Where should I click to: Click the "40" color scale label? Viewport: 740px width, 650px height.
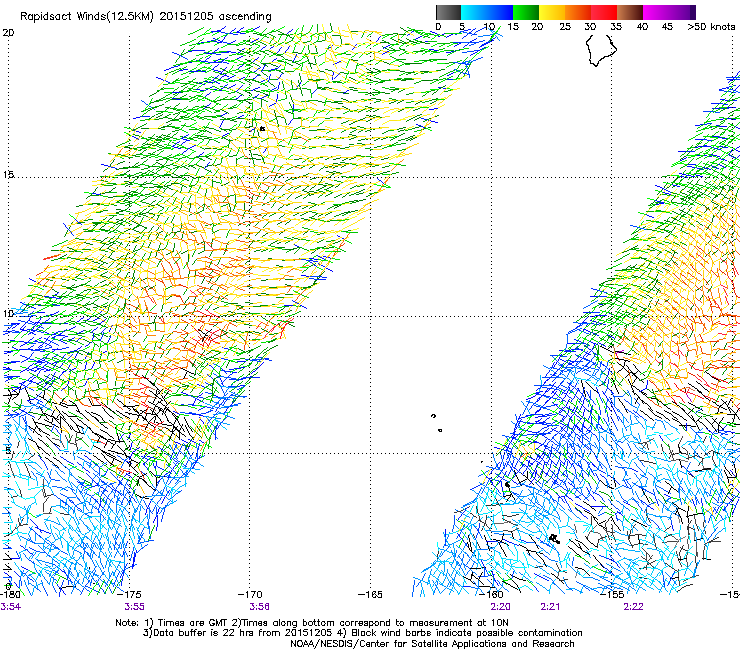tap(642, 27)
